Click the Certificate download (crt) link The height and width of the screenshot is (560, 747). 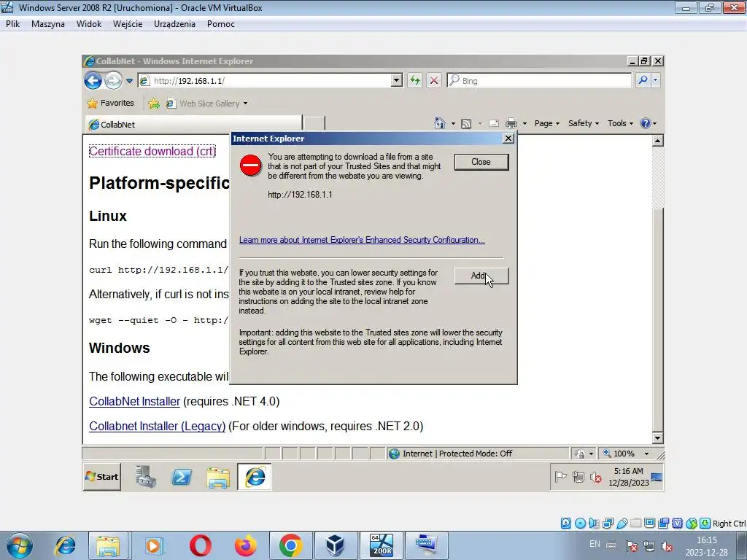point(152,151)
